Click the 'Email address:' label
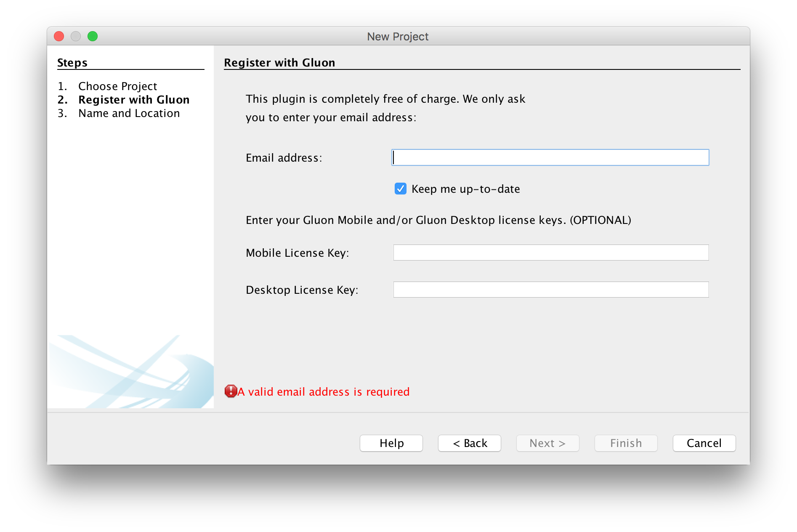The width and height of the screenshot is (797, 532). tap(284, 158)
